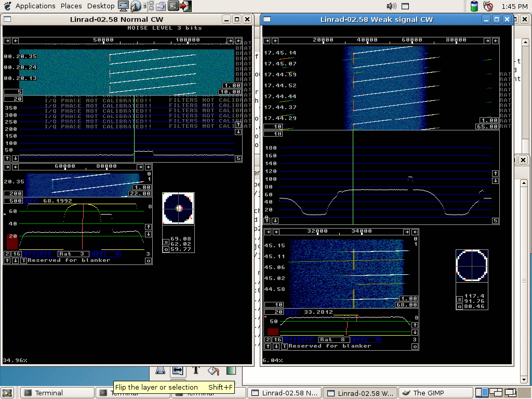Click the Rat 3 box in Normal CW
532x399 pixels.
(x=73, y=254)
